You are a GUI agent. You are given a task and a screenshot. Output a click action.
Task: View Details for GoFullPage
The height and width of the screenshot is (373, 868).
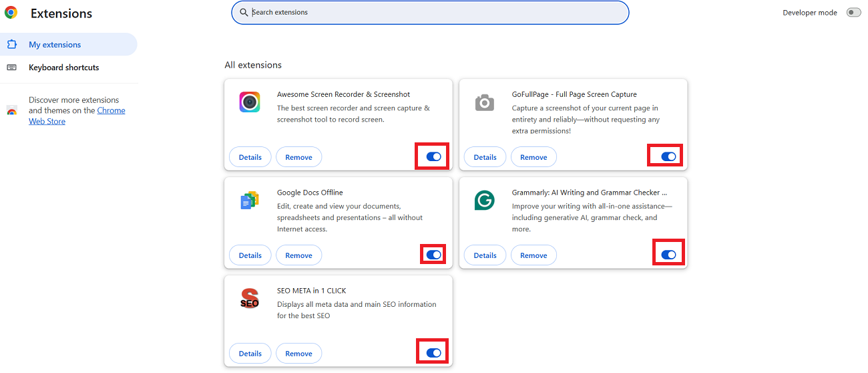485,157
